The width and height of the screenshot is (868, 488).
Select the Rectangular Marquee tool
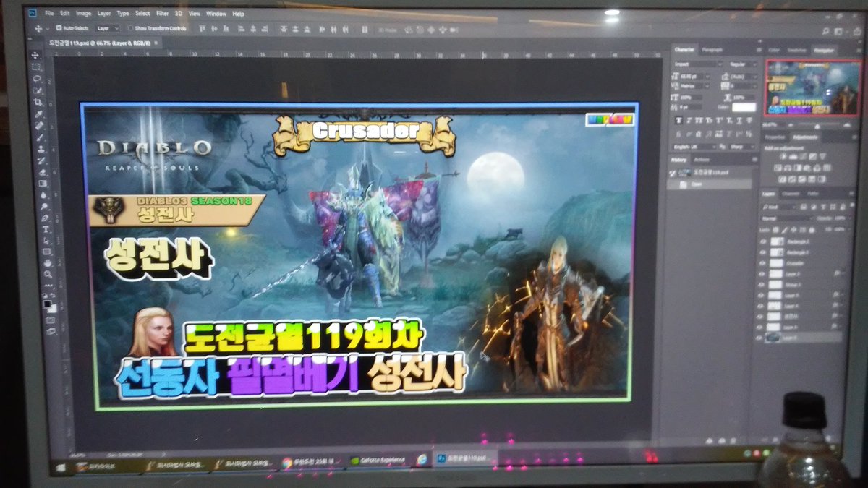pyautogui.click(x=36, y=67)
